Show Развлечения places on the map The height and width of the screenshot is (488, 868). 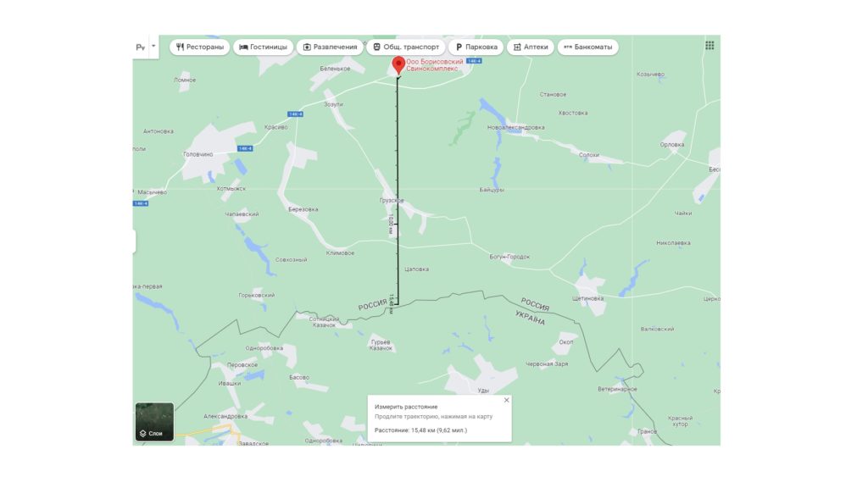[330, 47]
